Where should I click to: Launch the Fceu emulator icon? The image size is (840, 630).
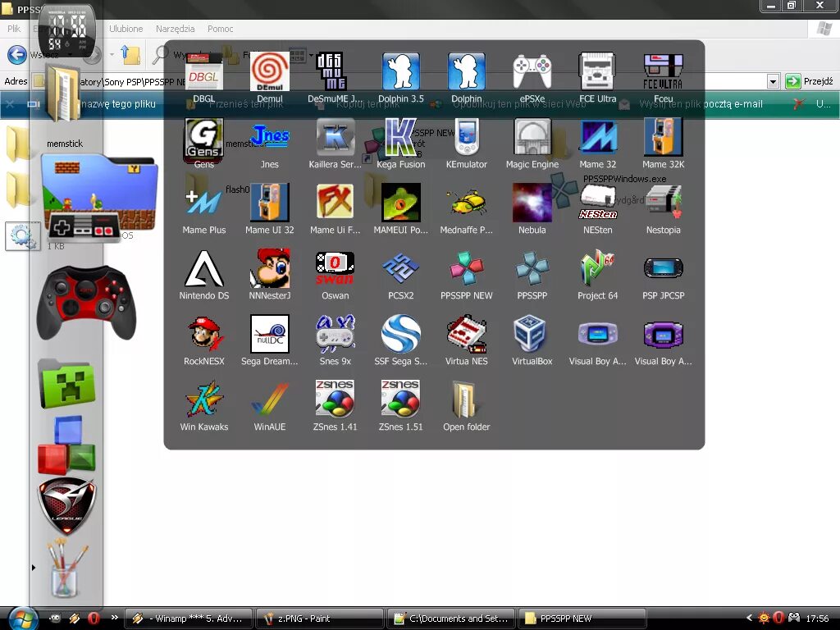(x=663, y=72)
